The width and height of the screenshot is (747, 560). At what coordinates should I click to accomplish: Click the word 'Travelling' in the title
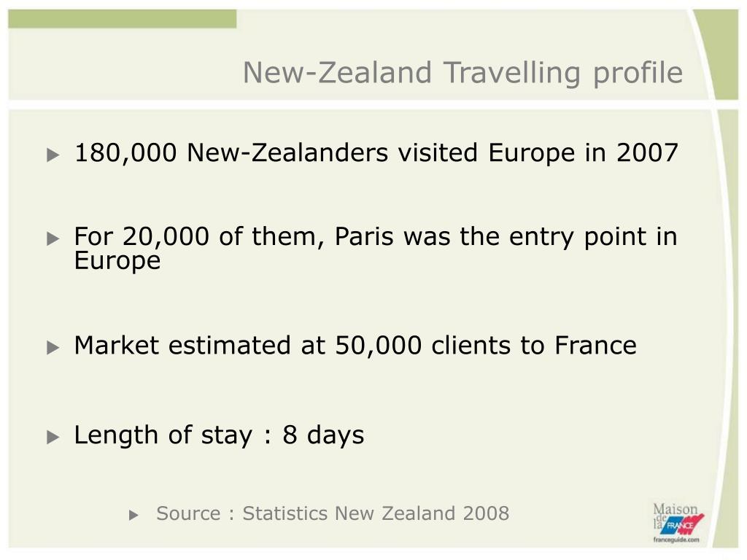pos(511,73)
